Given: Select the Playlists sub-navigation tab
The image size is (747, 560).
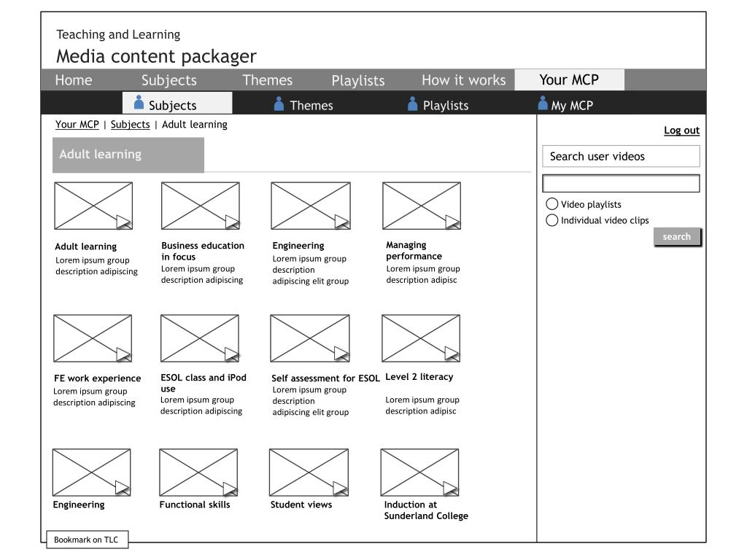Looking at the screenshot, I should tap(438, 105).
